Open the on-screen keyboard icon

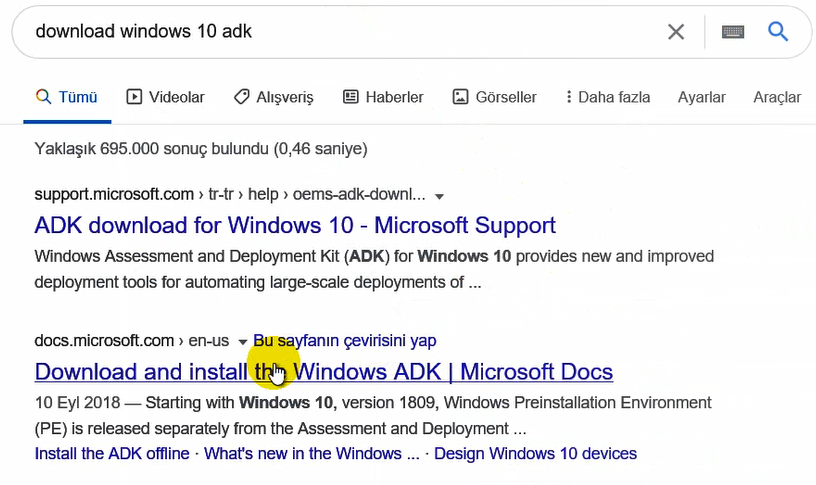(x=733, y=32)
